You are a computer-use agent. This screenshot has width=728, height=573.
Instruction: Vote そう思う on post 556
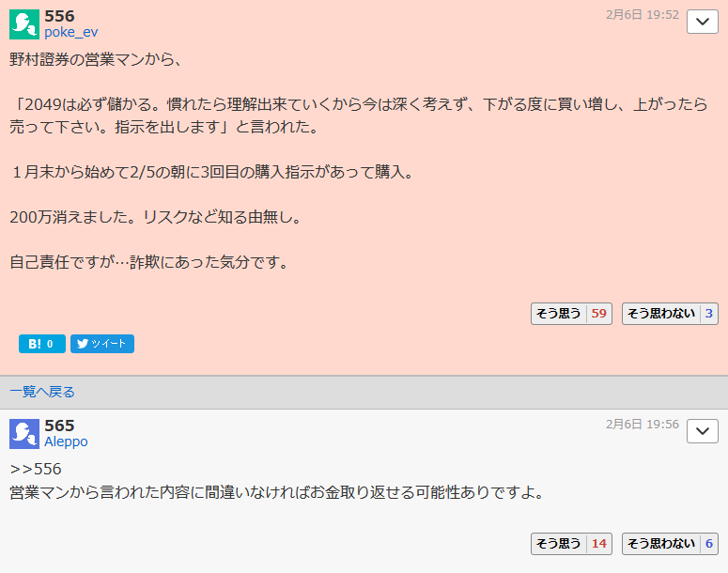click(x=571, y=314)
